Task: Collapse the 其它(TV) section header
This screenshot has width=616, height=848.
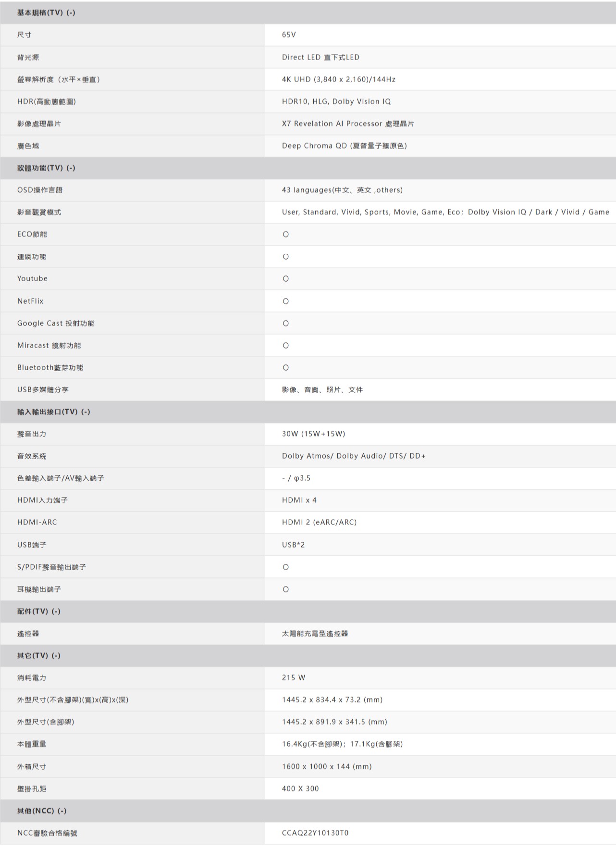Action: [56, 655]
